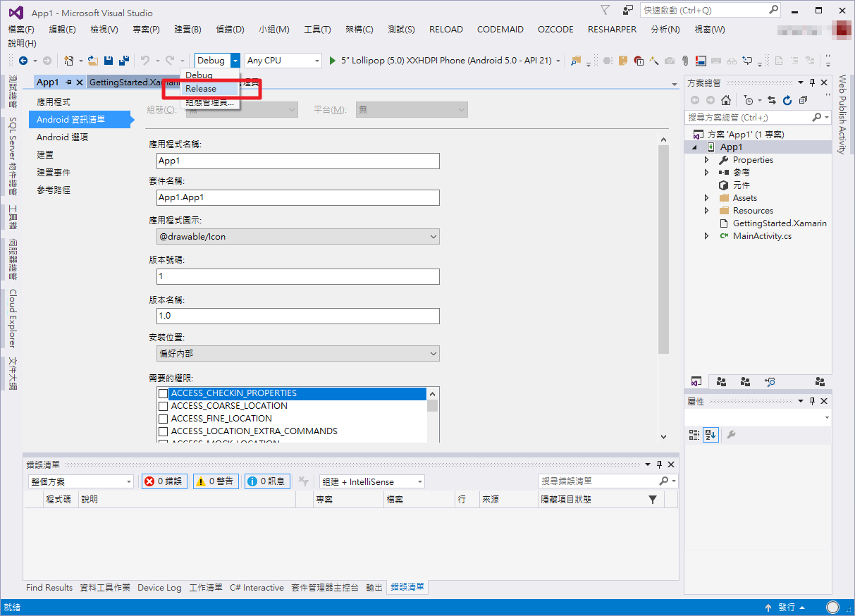Select the 建置事件 settings page
This screenshot has height=616, width=855.
(x=54, y=172)
